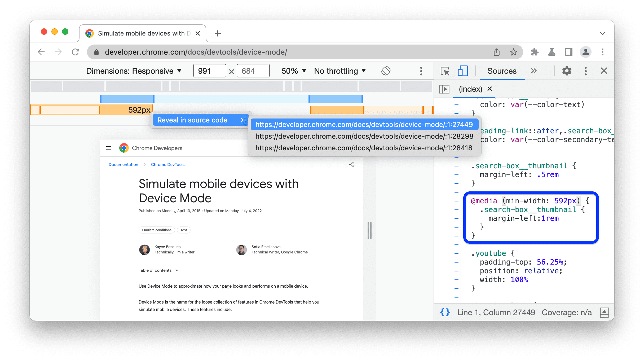The height and width of the screenshot is (360, 644).
Task: Click the rotate device orientation icon
Action: 386,70
